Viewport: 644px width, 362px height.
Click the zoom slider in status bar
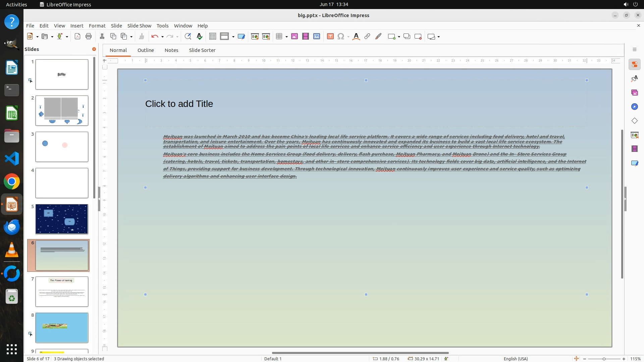click(x=604, y=359)
